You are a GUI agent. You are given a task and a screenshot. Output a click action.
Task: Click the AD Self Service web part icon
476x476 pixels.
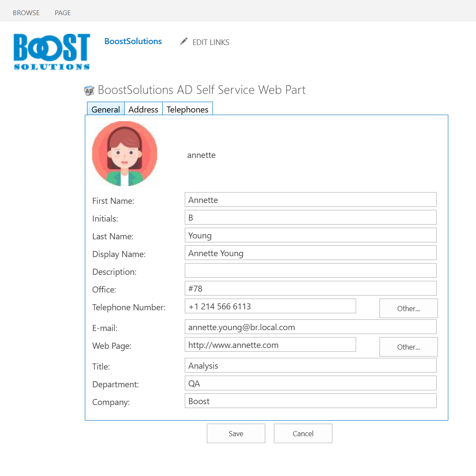tap(89, 90)
